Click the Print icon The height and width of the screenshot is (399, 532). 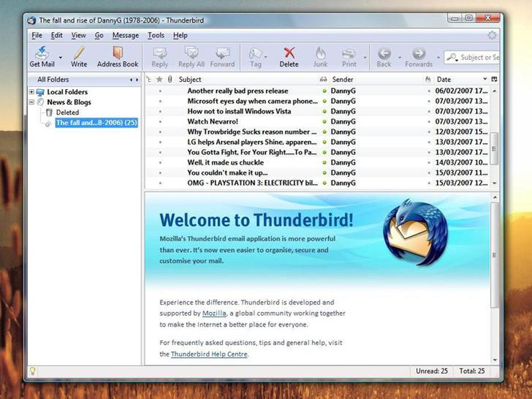click(350, 55)
